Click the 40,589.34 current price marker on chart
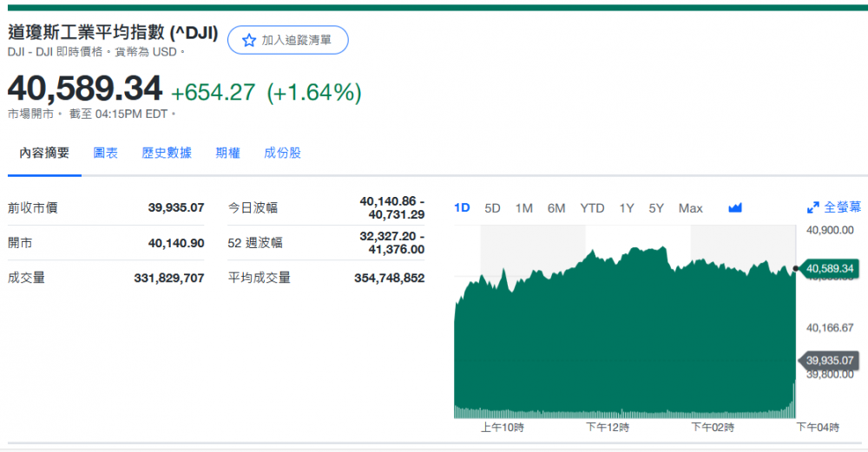 point(830,269)
